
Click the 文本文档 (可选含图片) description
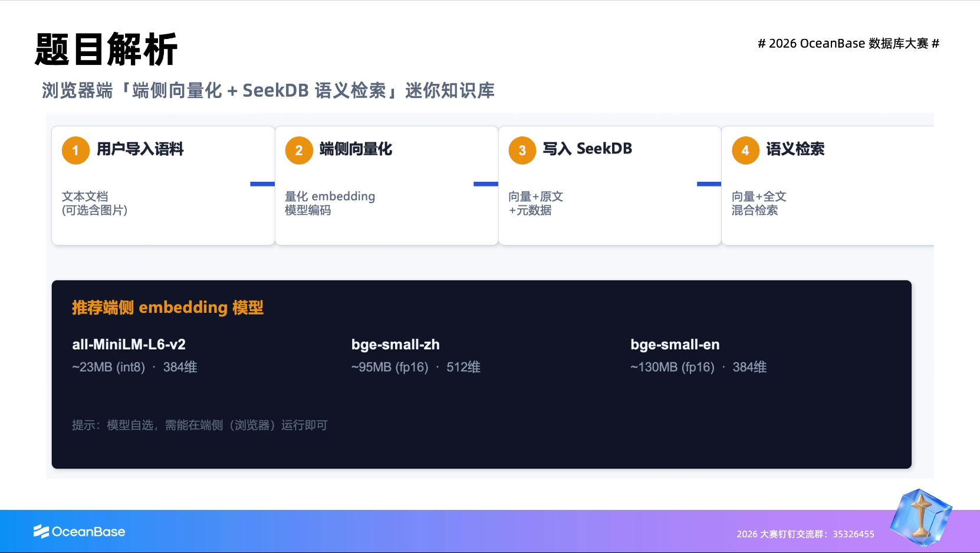94,203
